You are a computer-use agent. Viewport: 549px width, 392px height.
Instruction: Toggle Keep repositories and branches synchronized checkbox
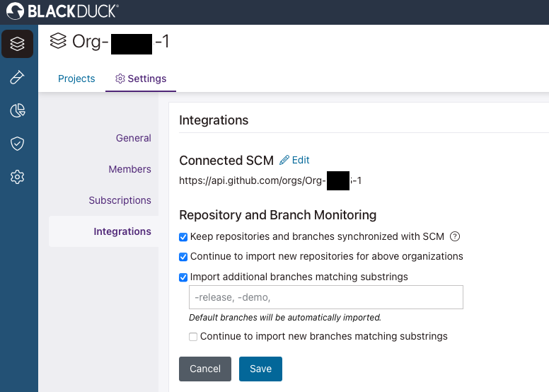[184, 236]
